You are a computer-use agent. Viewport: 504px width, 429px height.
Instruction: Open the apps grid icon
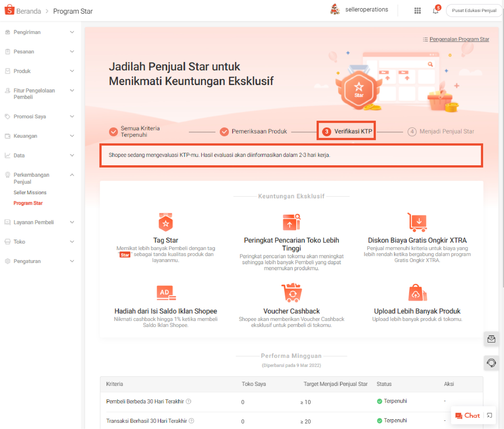[x=417, y=11]
